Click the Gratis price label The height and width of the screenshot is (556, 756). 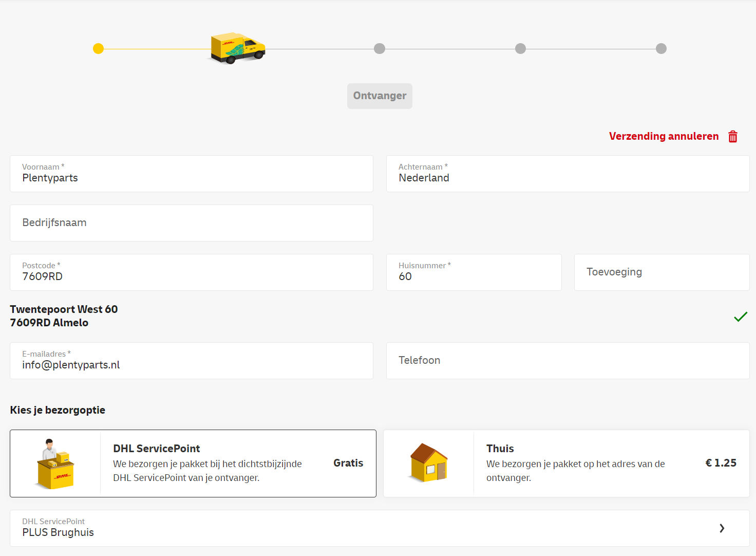point(348,463)
